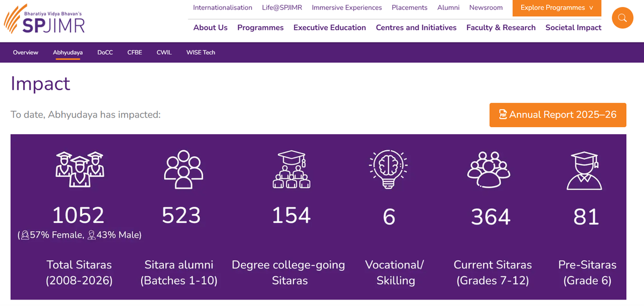Open the Executive Education menu
Screen dimensions: 644x306
click(330, 27)
